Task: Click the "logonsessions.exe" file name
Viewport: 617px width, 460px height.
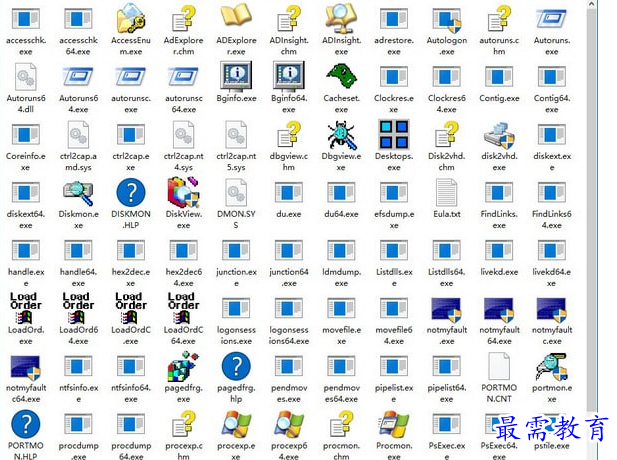Action: coord(236,335)
